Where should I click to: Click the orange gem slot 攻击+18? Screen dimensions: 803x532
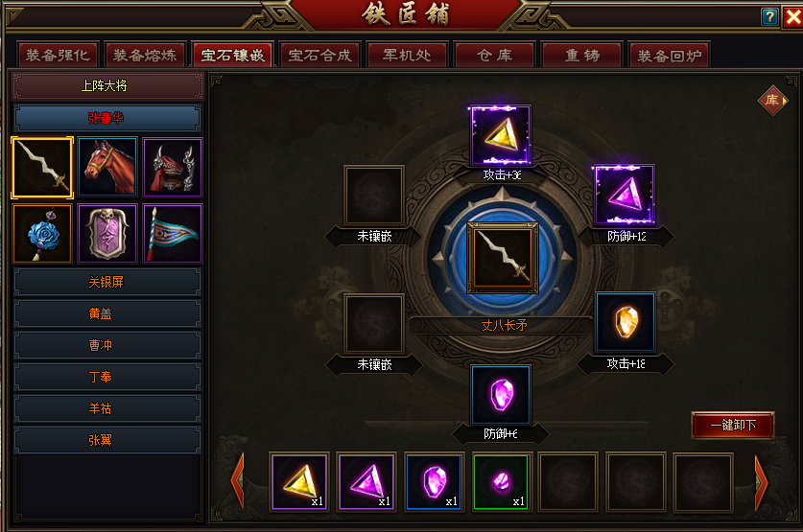pos(626,323)
